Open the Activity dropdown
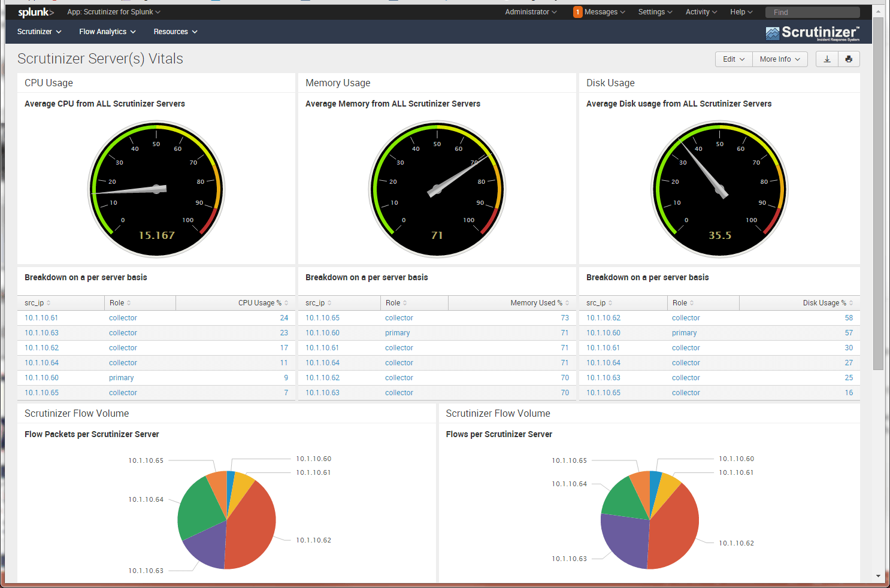Viewport: 890px width, 588px height. tap(701, 12)
